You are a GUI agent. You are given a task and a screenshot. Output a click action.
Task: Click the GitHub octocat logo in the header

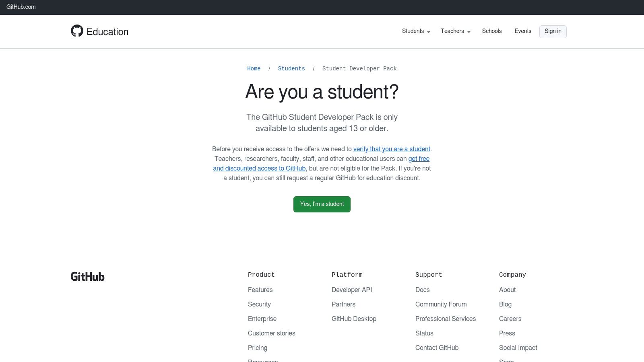click(x=77, y=31)
